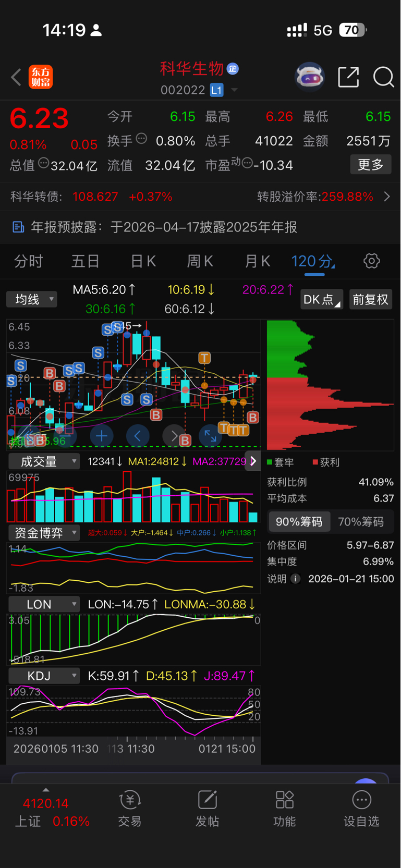The image size is (401, 868).
Task: Open 科华转债 bond quote
Action: tap(91, 197)
